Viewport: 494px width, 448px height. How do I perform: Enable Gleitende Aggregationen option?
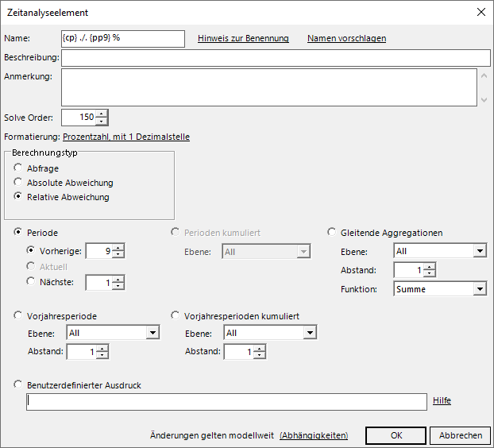pos(333,233)
